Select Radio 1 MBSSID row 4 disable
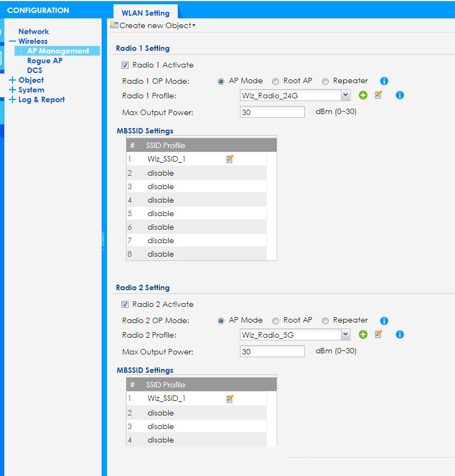 coord(196,200)
